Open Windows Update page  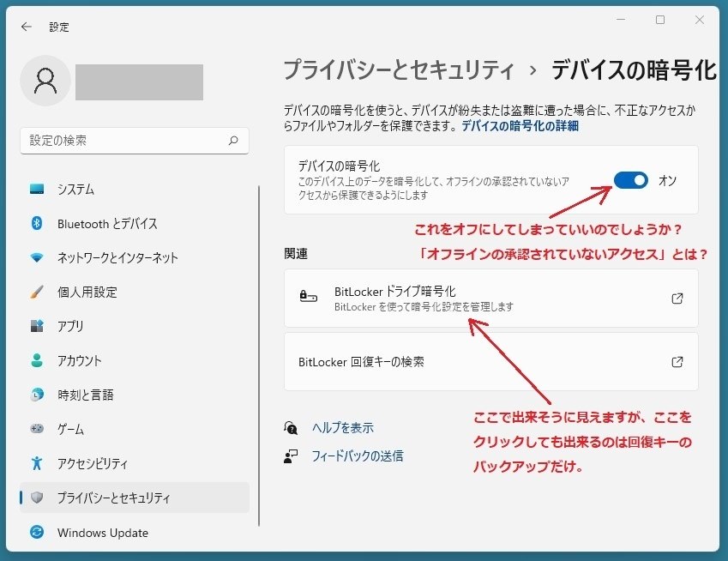(135, 532)
